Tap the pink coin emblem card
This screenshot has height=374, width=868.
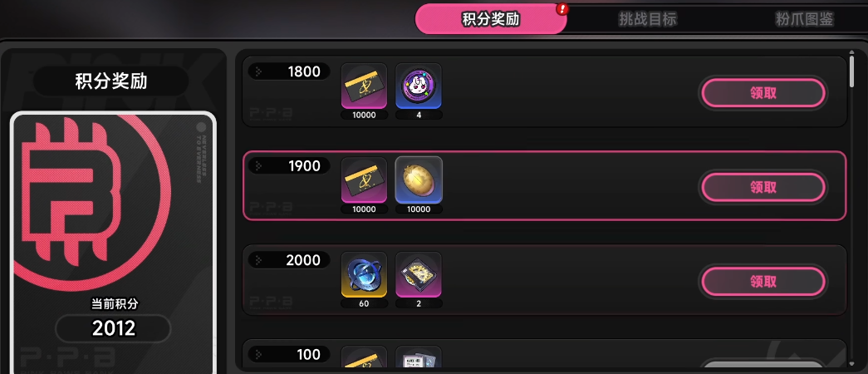(x=114, y=242)
